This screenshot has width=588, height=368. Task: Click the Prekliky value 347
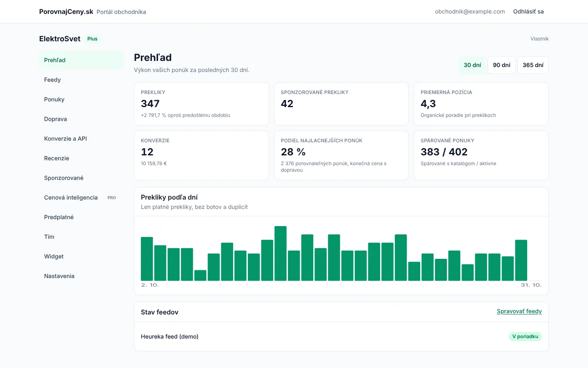point(150,104)
